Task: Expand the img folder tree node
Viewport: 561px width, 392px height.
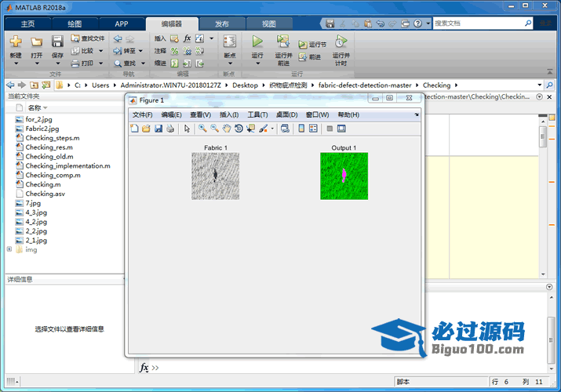Action: 9,250
